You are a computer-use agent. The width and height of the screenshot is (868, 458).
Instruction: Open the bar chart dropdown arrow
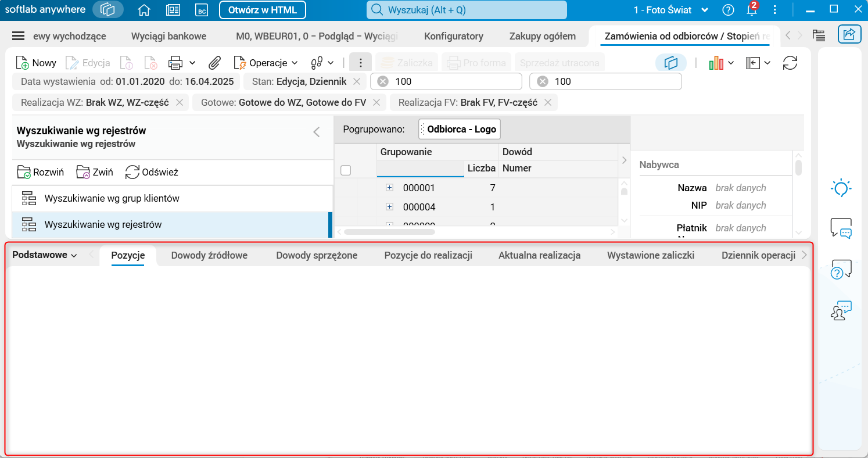tap(731, 63)
